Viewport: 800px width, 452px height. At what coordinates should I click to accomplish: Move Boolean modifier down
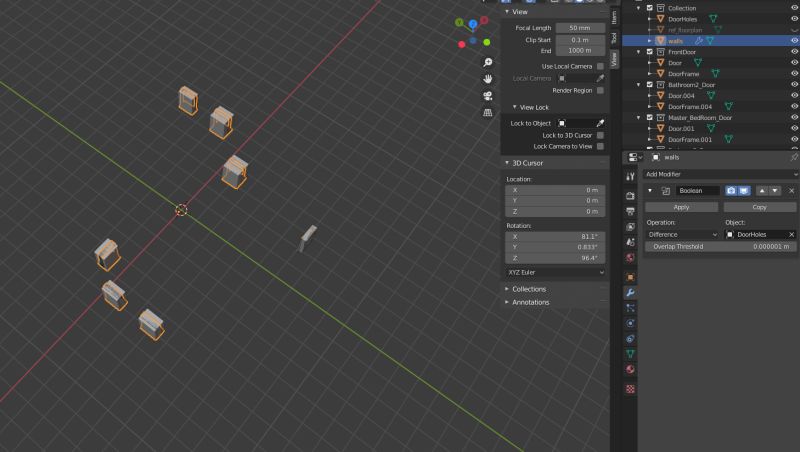pyautogui.click(x=774, y=191)
